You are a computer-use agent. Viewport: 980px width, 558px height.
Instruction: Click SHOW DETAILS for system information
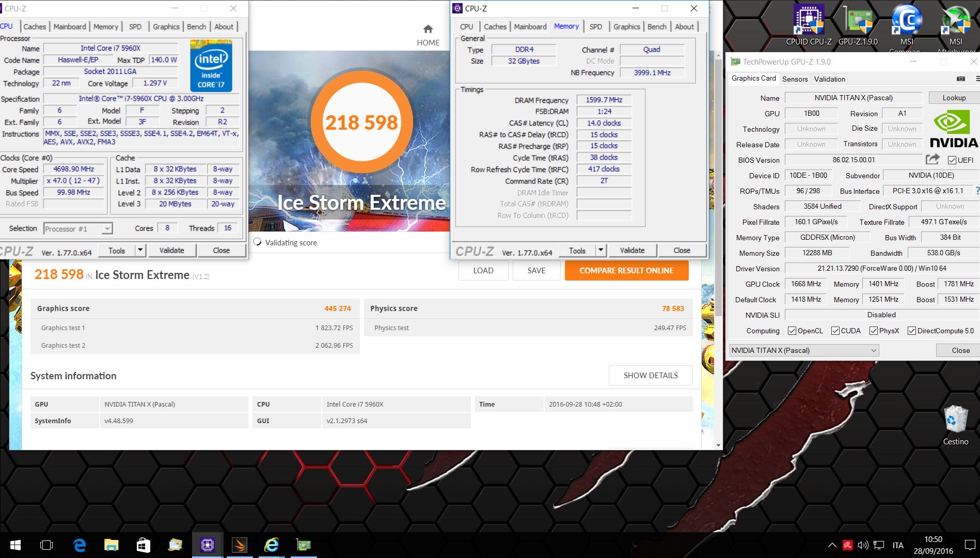click(x=651, y=376)
